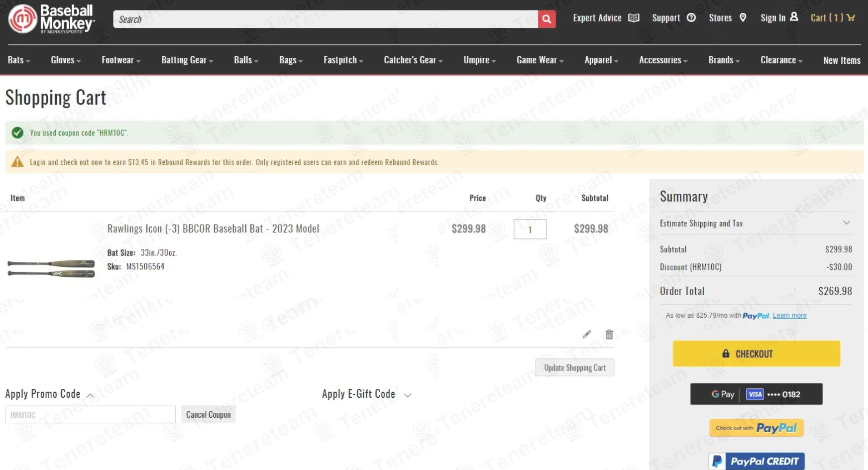
Task: Click the yellow Checkout button
Action: pyautogui.click(x=756, y=354)
